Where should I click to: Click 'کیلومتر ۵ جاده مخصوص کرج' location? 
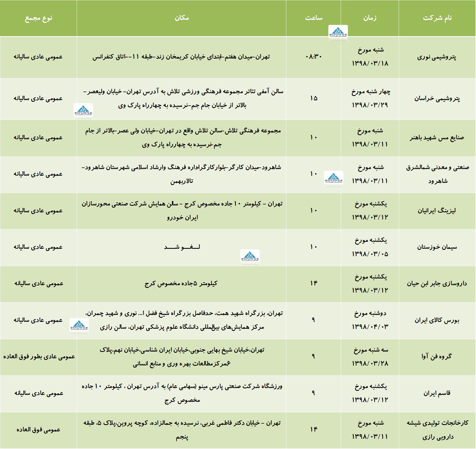tap(181, 284)
